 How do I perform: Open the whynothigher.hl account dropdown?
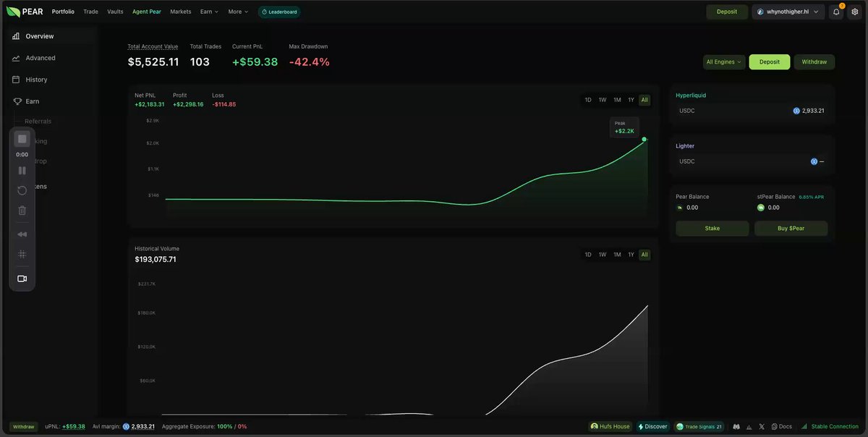click(x=788, y=12)
